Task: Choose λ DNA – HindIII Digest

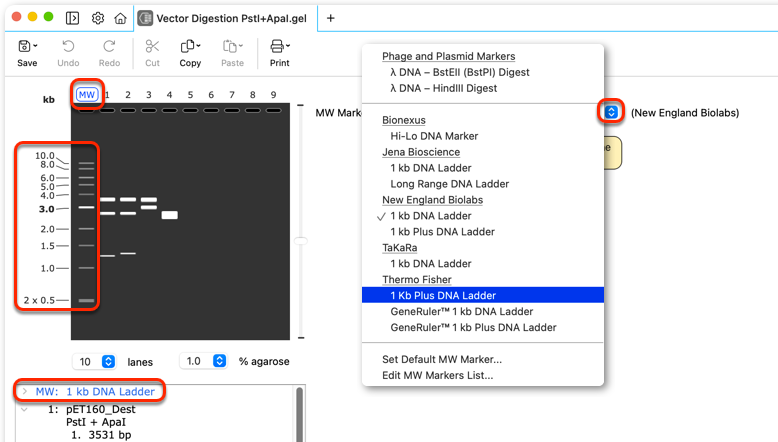Action: click(444, 88)
